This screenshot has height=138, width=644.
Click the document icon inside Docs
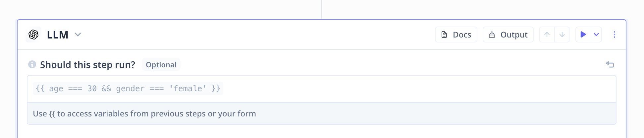[x=445, y=34]
